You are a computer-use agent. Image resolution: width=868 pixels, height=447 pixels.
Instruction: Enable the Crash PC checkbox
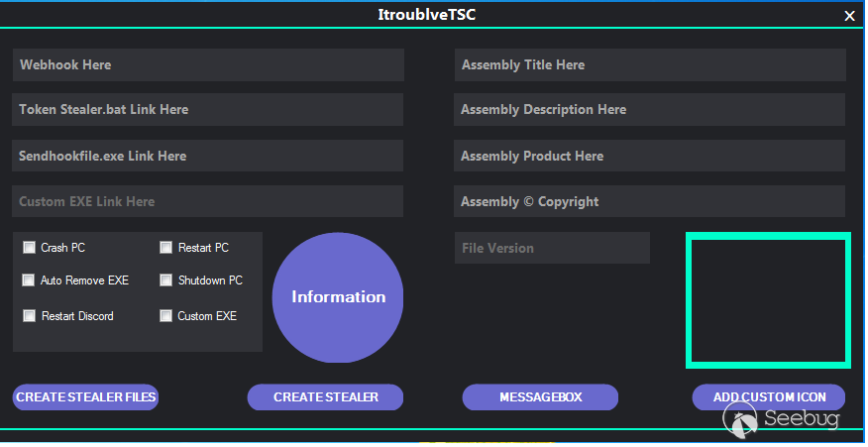(29, 248)
